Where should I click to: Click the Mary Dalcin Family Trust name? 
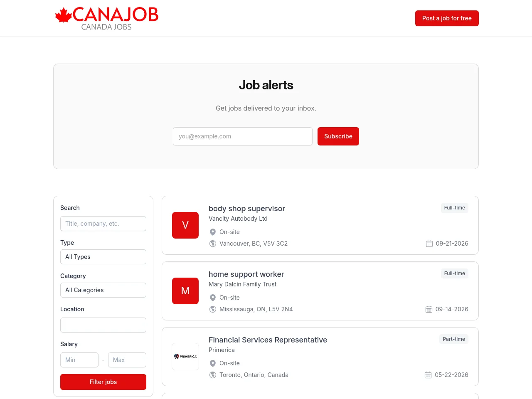243,284
